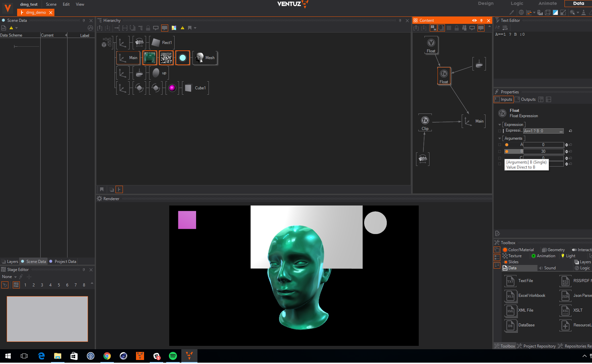Open the Scene menu

click(51, 4)
